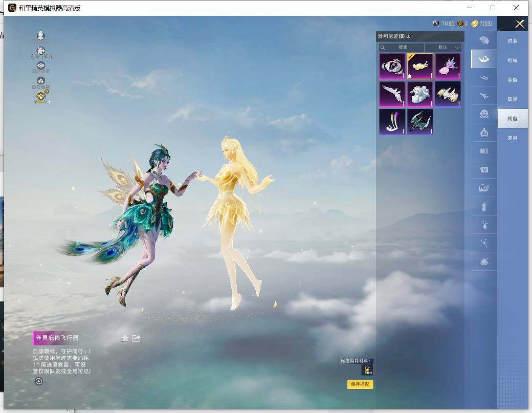This screenshot has width=532, height=413.
Task: Select the picture gallery subcategory icon
Action: [484, 188]
